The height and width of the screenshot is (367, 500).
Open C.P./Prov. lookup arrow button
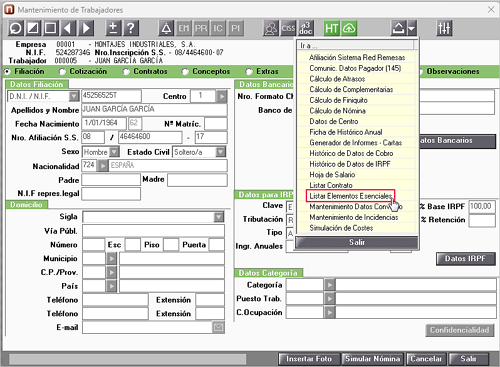coord(112,272)
